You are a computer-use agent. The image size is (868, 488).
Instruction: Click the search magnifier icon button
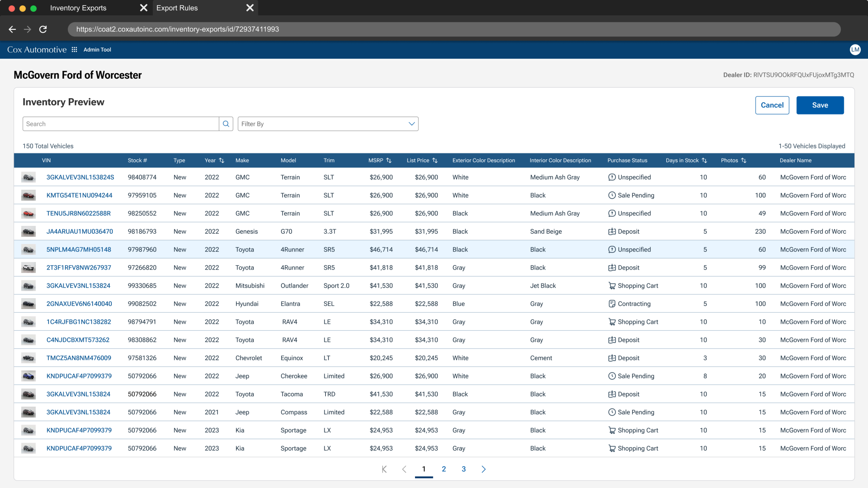[226, 124]
